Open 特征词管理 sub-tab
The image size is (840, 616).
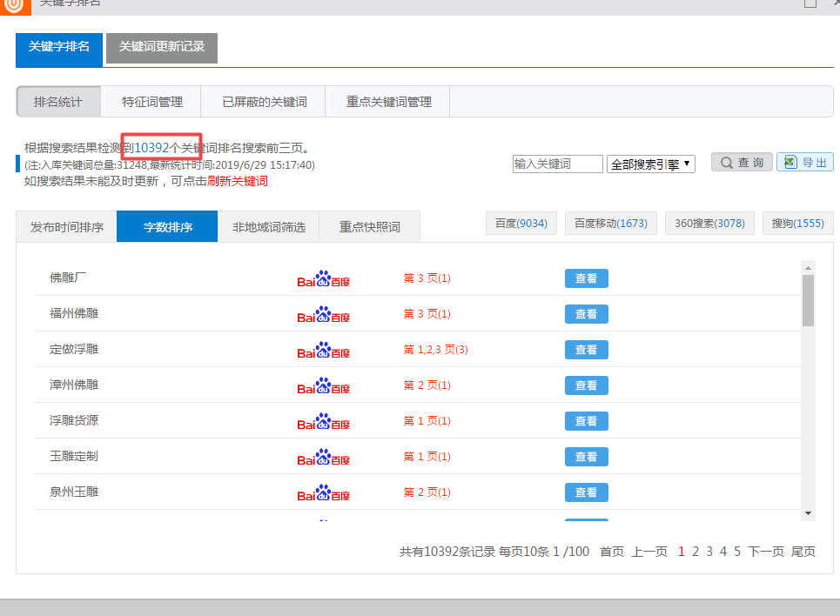pyautogui.click(x=152, y=102)
